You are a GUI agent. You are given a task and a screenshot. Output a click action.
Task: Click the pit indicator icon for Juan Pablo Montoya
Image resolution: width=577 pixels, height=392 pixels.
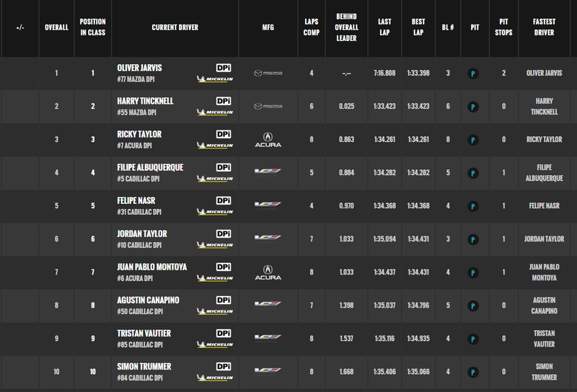tap(473, 273)
